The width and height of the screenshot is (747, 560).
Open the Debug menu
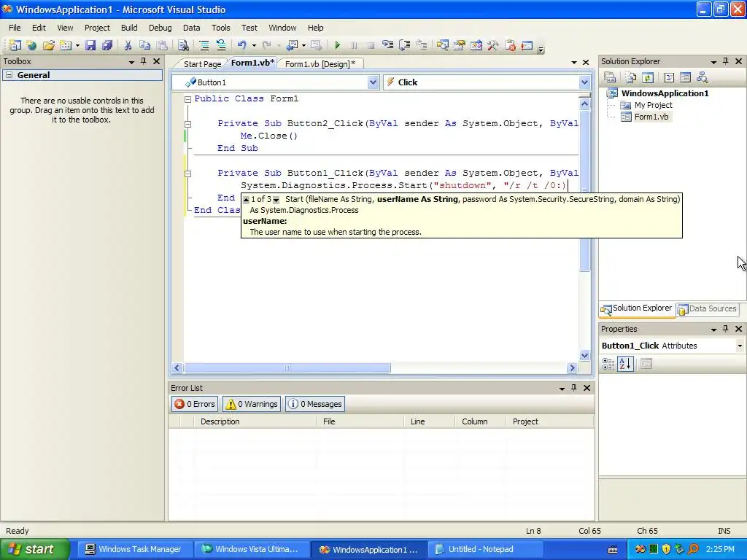click(160, 28)
